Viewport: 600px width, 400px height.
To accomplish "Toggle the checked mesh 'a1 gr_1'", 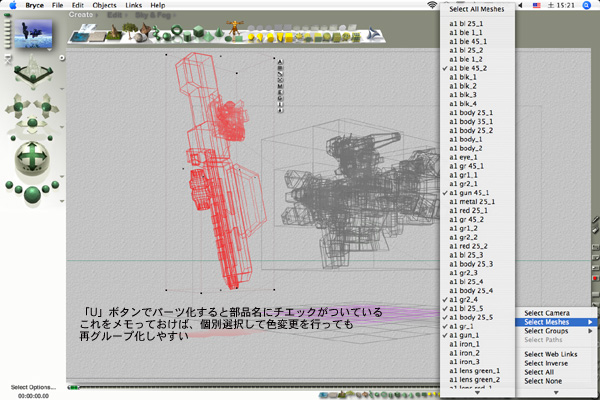I will pyautogui.click(x=478, y=326).
